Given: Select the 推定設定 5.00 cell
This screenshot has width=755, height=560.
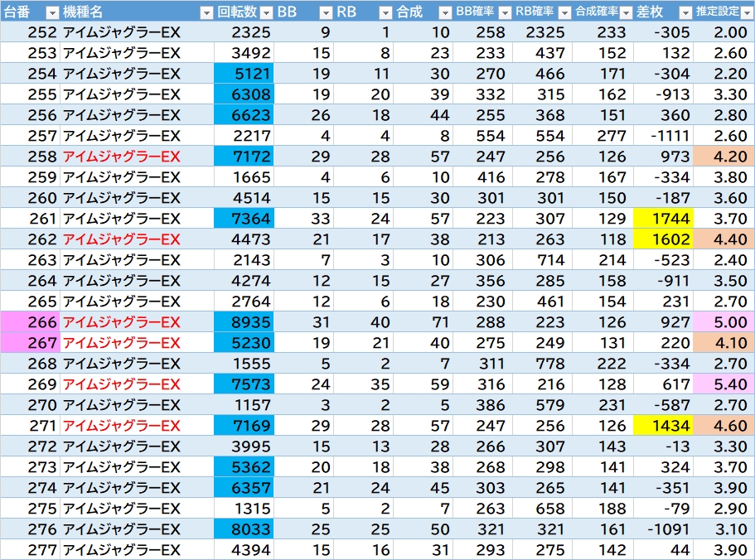Looking at the screenshot, I should coord(724,322).
